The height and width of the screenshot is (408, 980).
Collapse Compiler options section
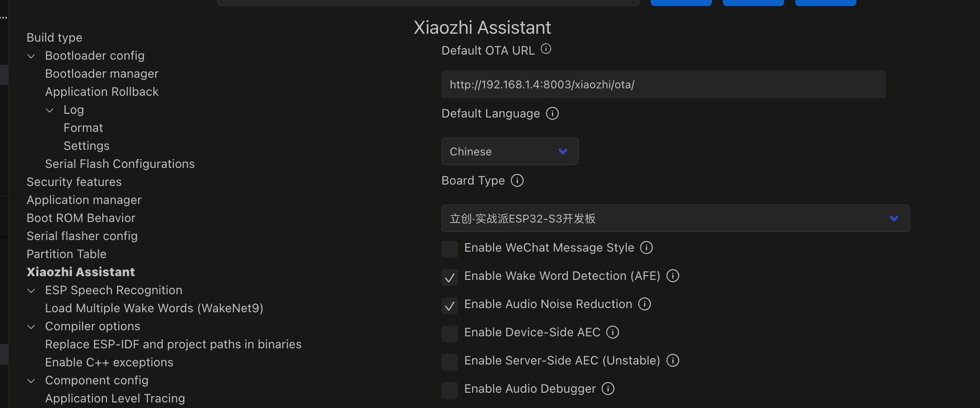[x=31, y=327]
